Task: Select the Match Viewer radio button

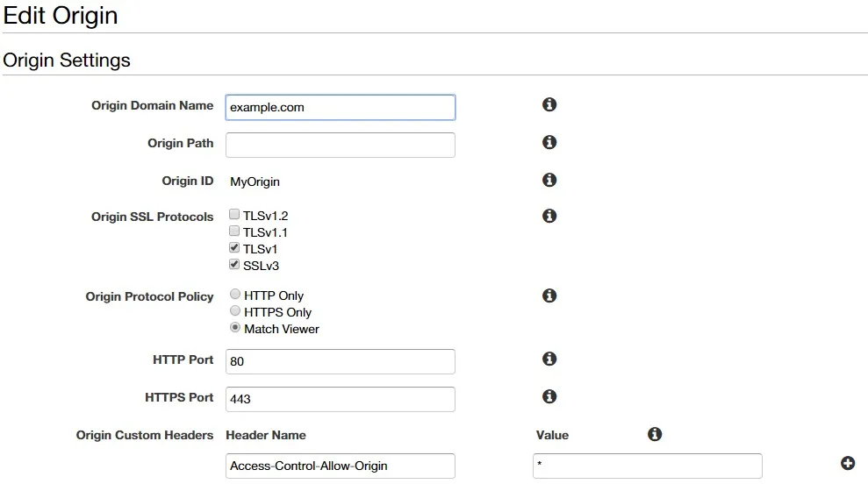Action: [x=235, y=328]
